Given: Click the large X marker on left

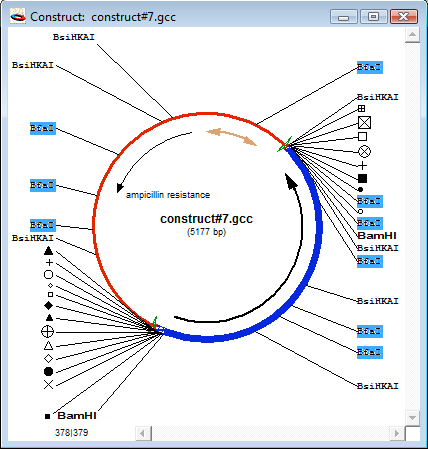Looking at the screenshot, I should click(x=48, y=385).
